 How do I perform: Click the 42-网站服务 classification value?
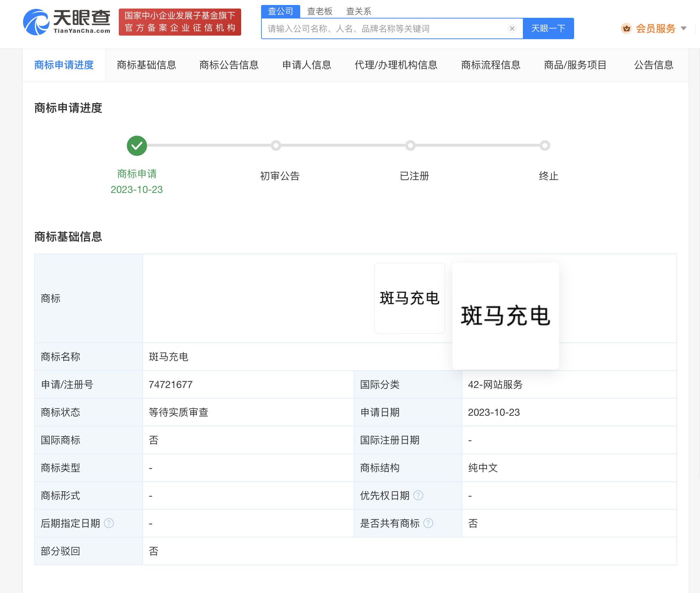pos(495,384)
